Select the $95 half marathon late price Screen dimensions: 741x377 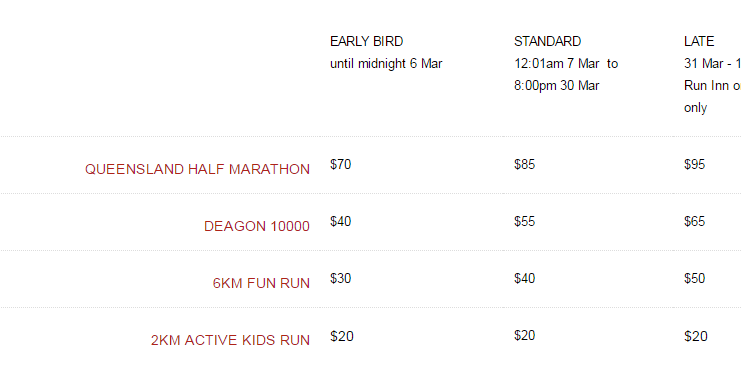click(694, 164)
